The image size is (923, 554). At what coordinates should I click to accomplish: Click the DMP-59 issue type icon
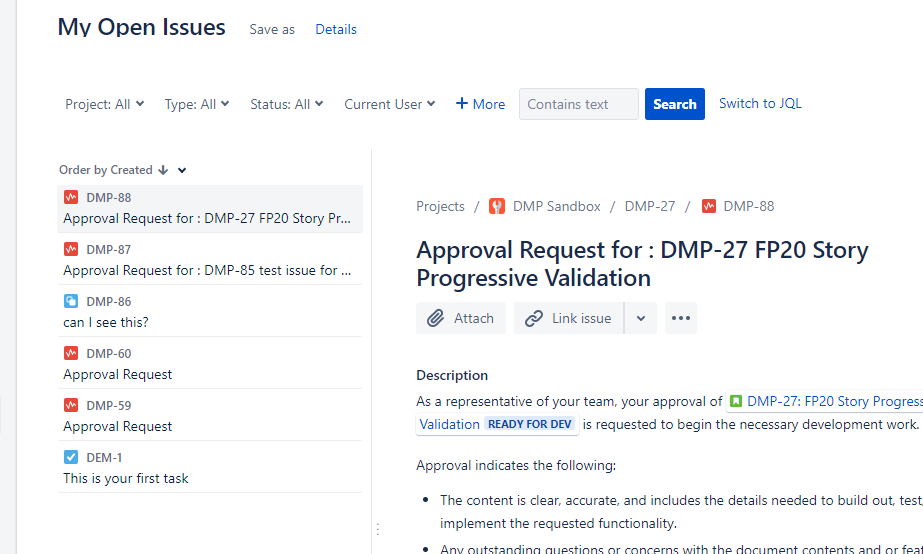[x=71, y=405]
